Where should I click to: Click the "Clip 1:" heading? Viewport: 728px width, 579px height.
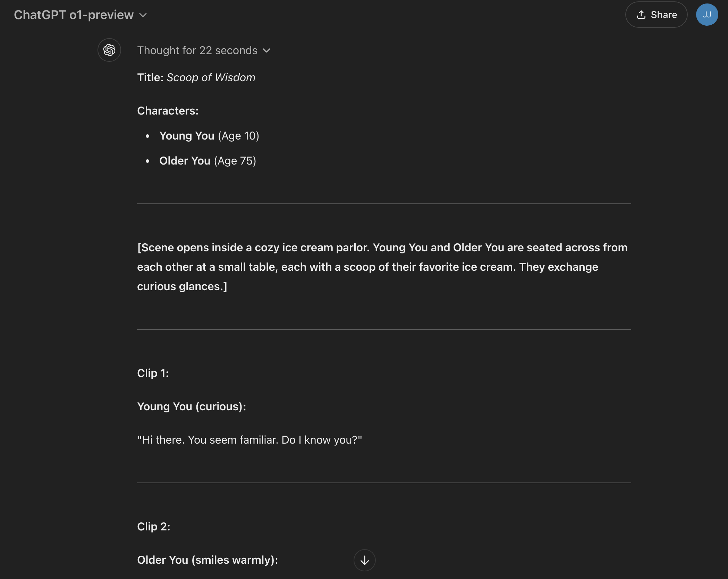(153, 373)
